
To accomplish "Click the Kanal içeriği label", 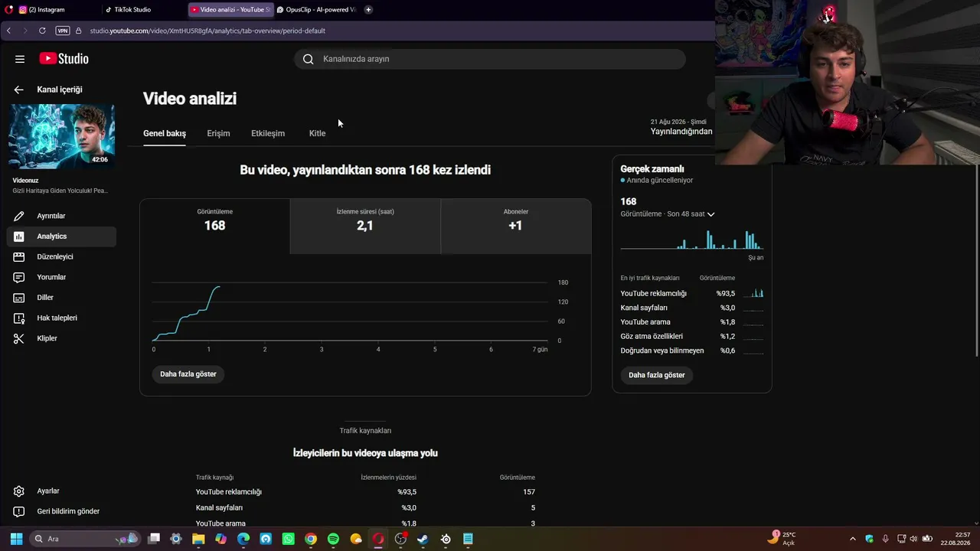I will click(x=60, y=90).
